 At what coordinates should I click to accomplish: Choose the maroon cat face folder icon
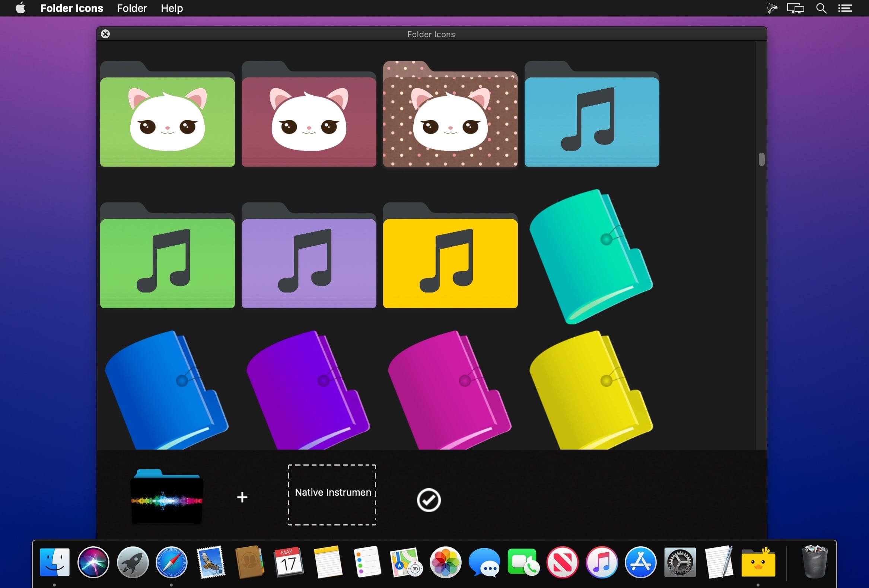click(x=309, y=114)
